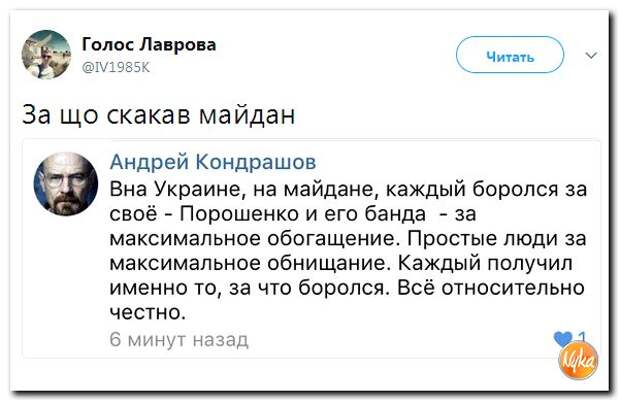Click the line starting 'максимальное обогащение'
Screen dimensions: 620x402
(x=348, y=239)
